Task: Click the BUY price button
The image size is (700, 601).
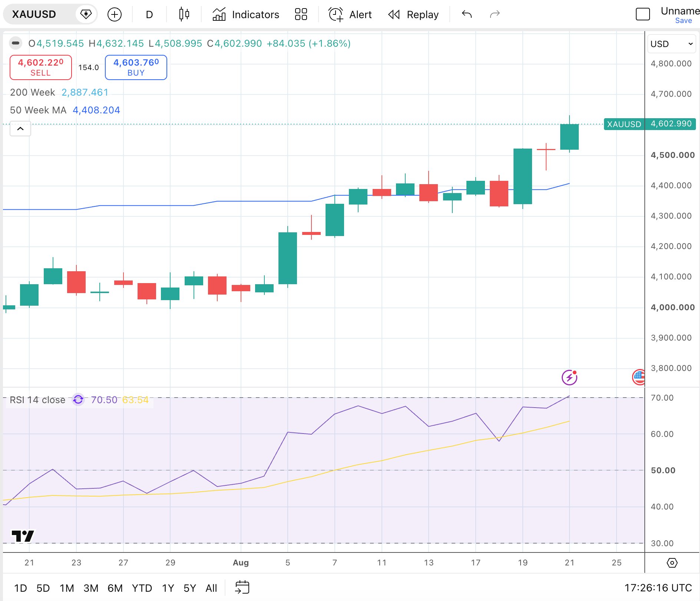Action: click(136, 67)
